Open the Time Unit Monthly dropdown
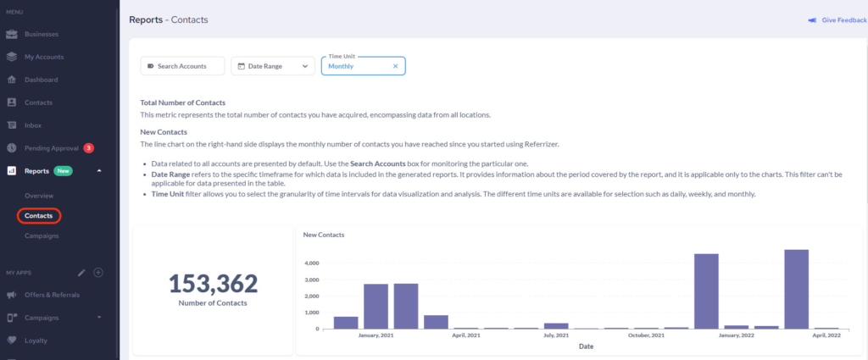The width and height of the screenshot is (868, 360). 356,66
